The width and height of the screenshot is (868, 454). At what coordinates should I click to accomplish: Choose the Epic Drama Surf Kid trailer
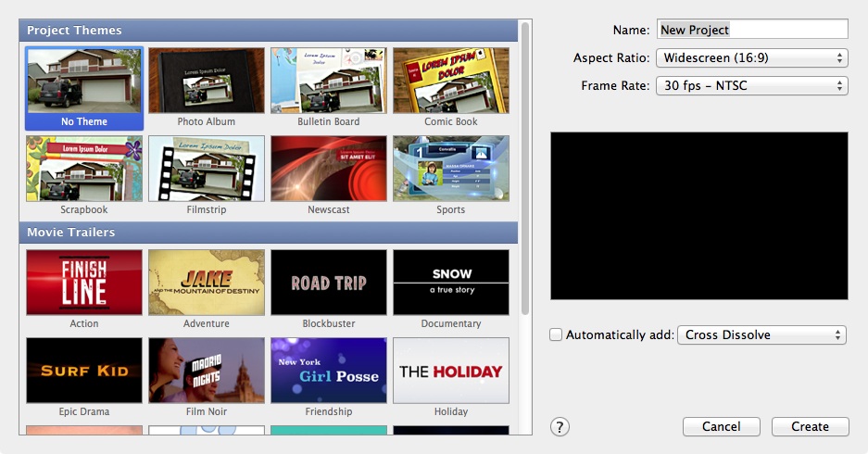coord(84,371)
